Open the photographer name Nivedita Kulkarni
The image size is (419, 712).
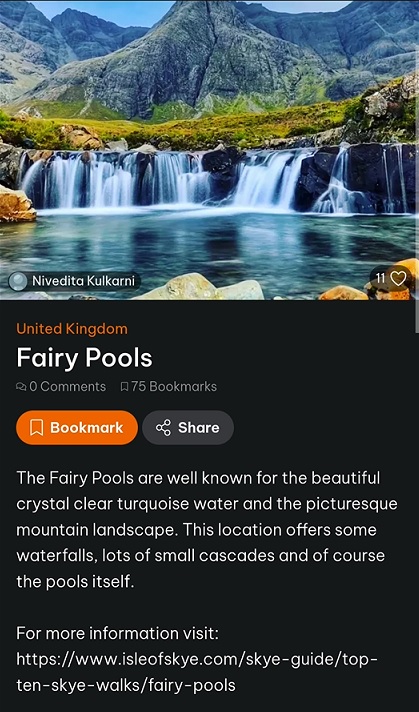pos(83,281)
